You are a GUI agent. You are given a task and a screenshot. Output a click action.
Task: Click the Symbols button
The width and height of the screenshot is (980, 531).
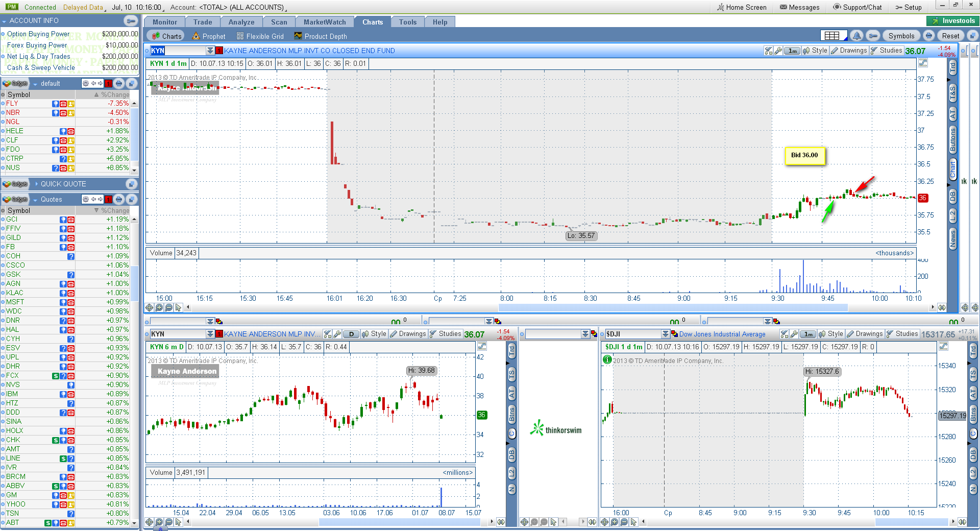(x=901, y=36)
